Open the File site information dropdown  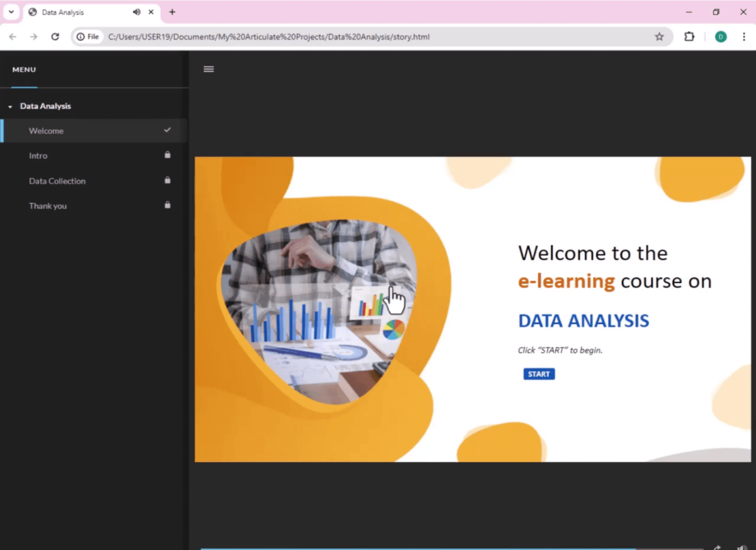87,36
